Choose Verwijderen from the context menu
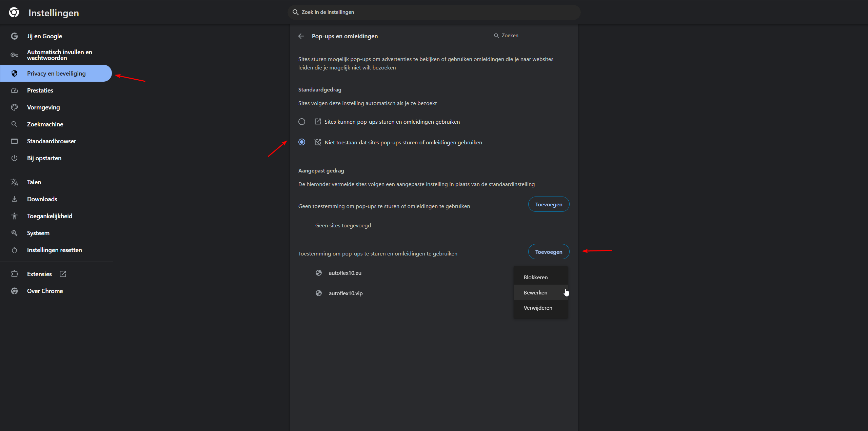Image resolution: width=868 pixels, height=431 pixels. click(538, 308)
